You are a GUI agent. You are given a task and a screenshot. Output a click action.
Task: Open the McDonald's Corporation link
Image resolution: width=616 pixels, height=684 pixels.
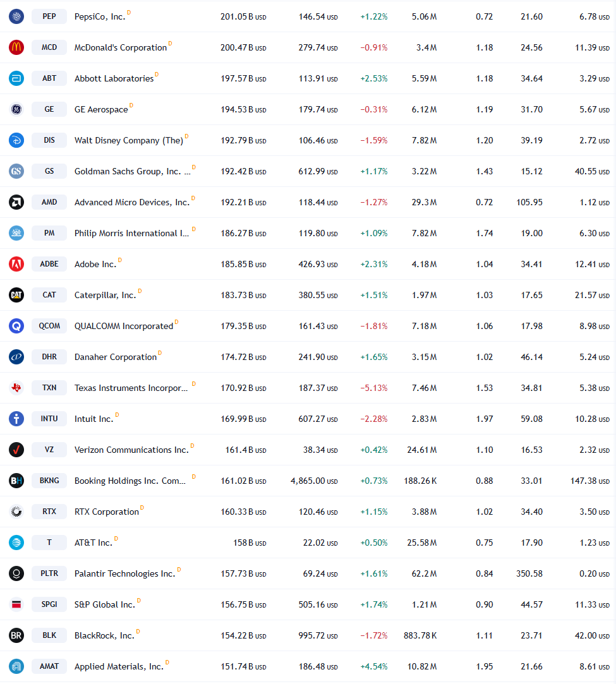[x=121, y=47]
